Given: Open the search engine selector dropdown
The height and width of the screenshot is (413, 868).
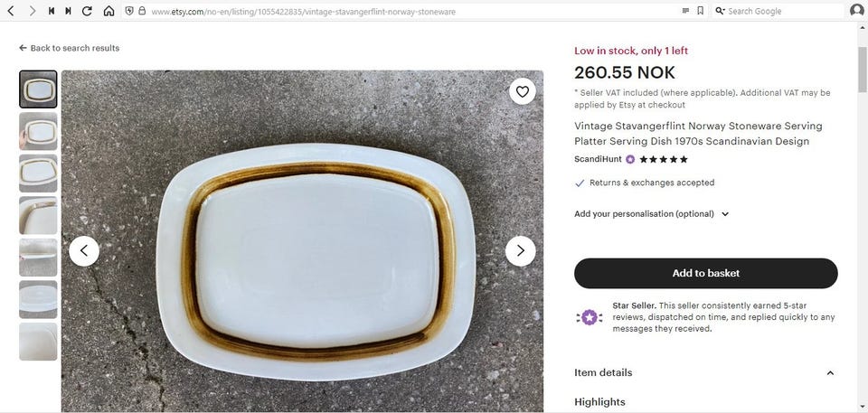Looking at the screenshot, I should [x=720, y=11].
